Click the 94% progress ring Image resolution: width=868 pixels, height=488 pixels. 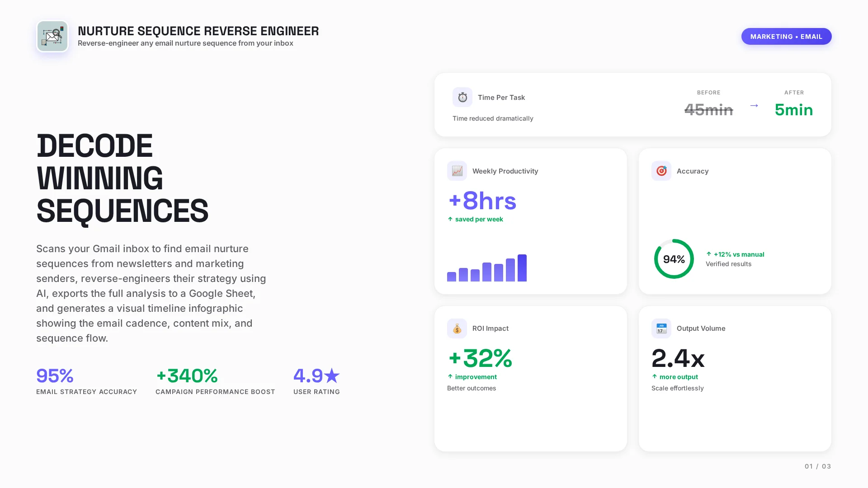[674, 259]
